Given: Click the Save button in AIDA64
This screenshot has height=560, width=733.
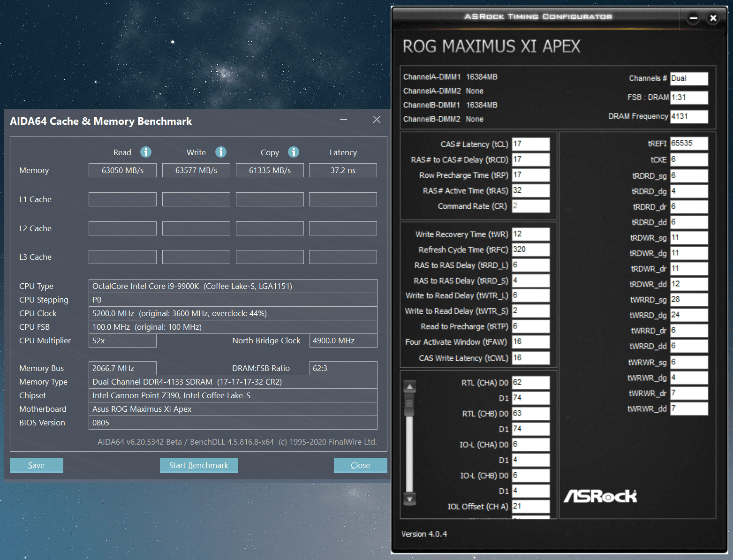Looking at the screenshot, I should (x=37, y=465).
